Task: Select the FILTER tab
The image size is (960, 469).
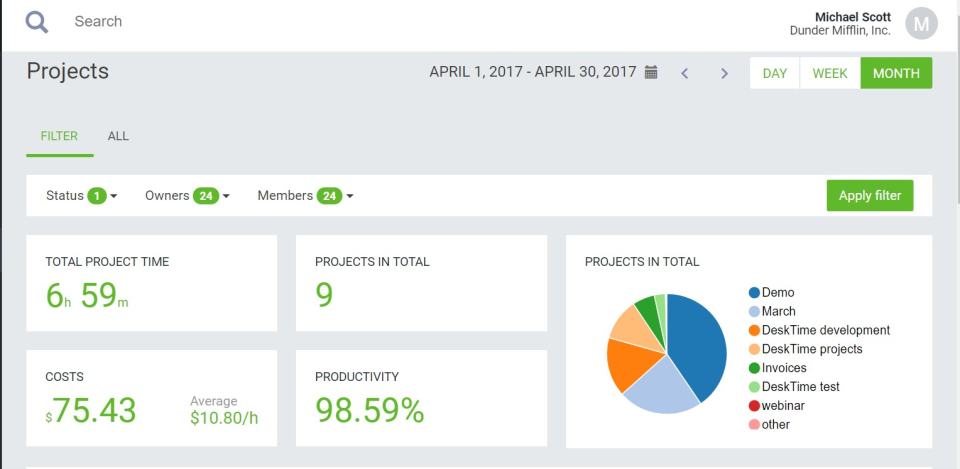Action: pos(59,136)
